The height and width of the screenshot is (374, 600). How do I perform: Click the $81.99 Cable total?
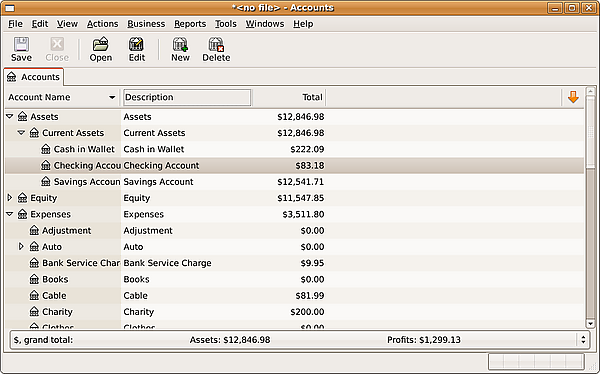click(x=310, y=296)
